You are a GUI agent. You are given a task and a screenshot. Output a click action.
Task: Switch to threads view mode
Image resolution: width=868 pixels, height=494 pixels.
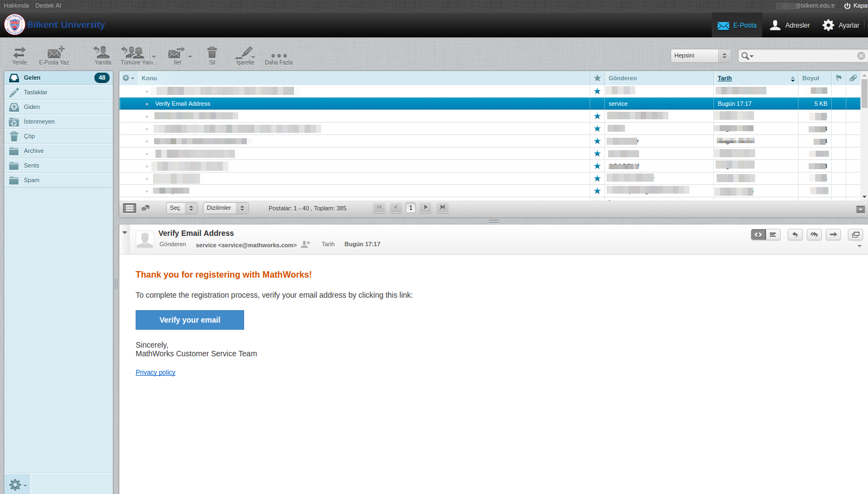145,208
